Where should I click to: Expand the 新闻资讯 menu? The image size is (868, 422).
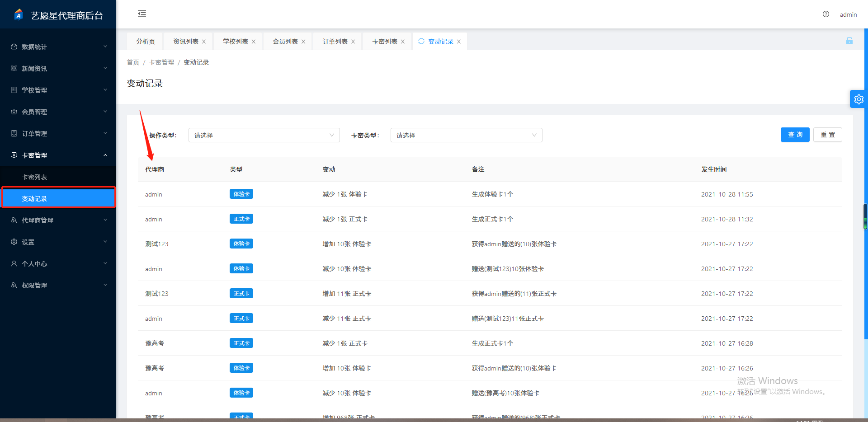pos(105,68)
